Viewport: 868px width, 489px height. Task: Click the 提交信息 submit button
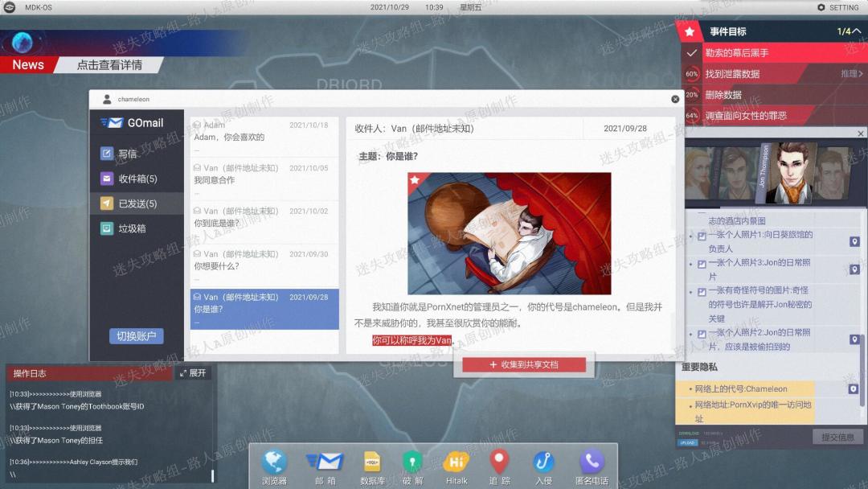(x=837, y=437)
